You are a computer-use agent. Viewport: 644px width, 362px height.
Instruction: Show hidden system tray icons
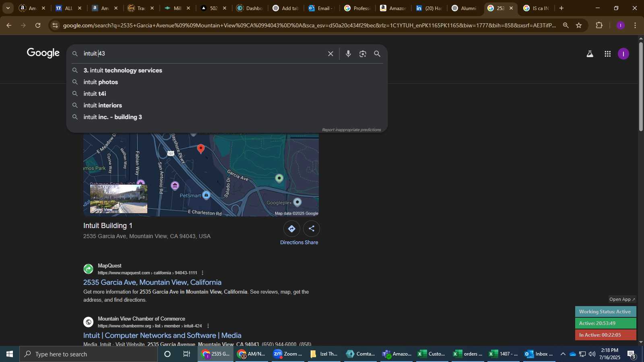(563, 354)
